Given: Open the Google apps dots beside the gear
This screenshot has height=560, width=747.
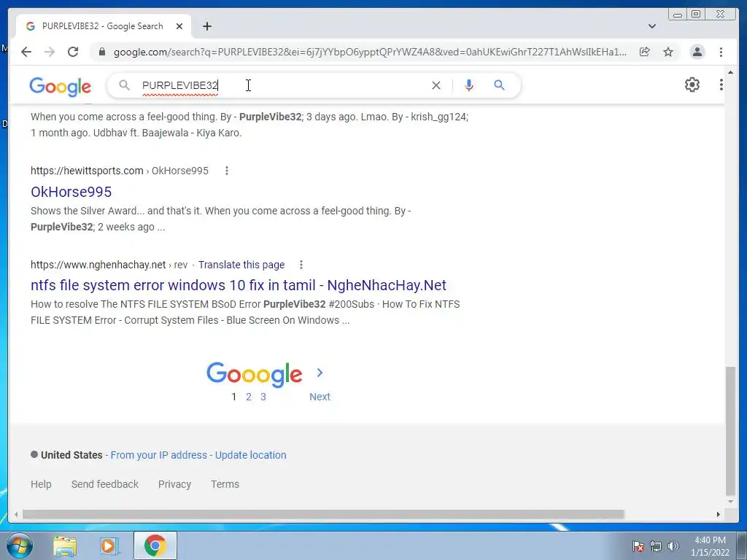Looking at the screenshot, I should (721, 85).
